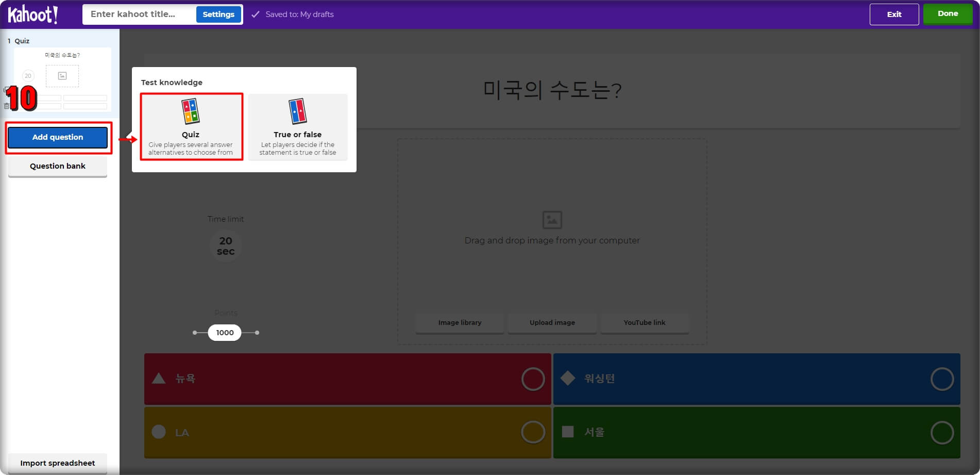Click the saved checkmark icon

(x=255, y=14)
